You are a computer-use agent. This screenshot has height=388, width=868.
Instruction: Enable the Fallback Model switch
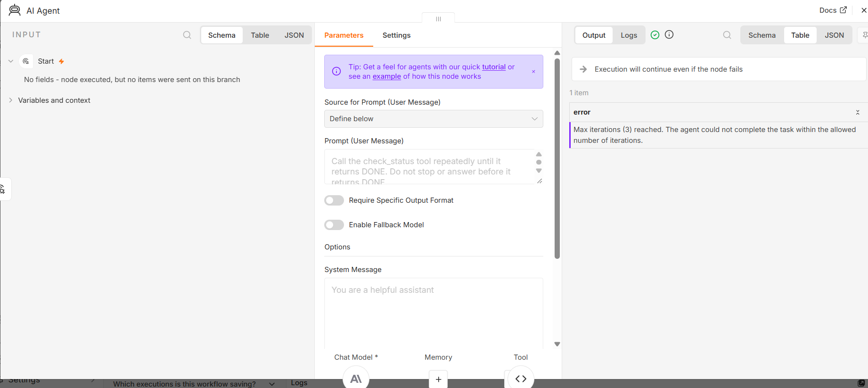334,225
